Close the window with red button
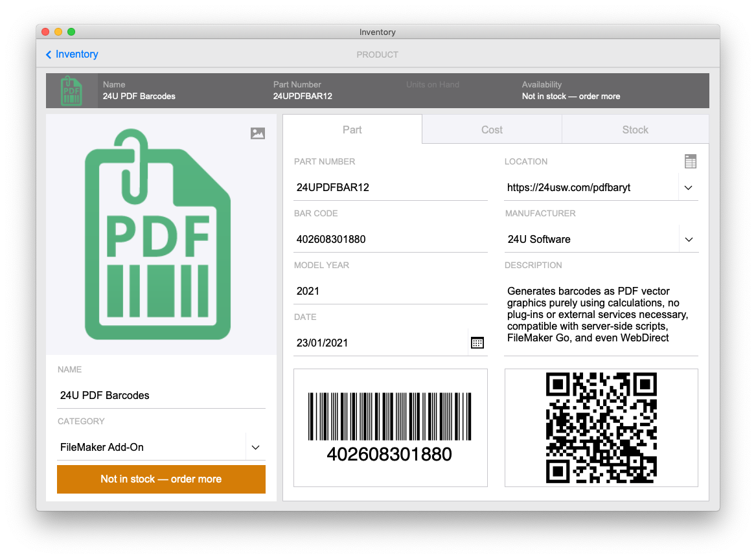 tap(45, 32)
